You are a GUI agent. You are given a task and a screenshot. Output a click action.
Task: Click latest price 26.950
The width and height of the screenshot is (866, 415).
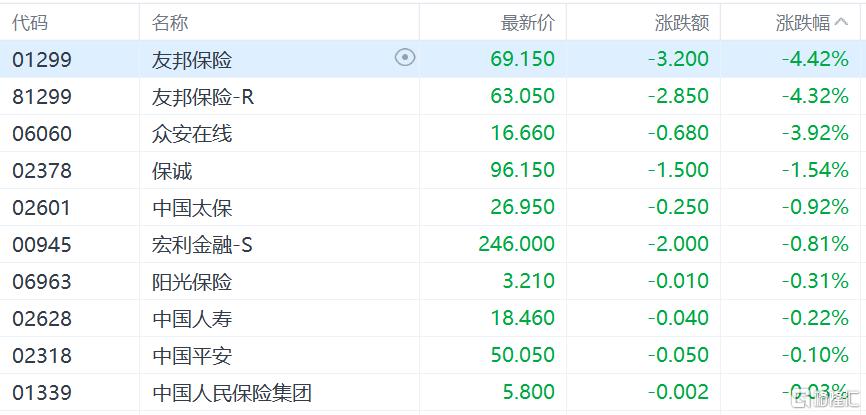pos(522,207)
